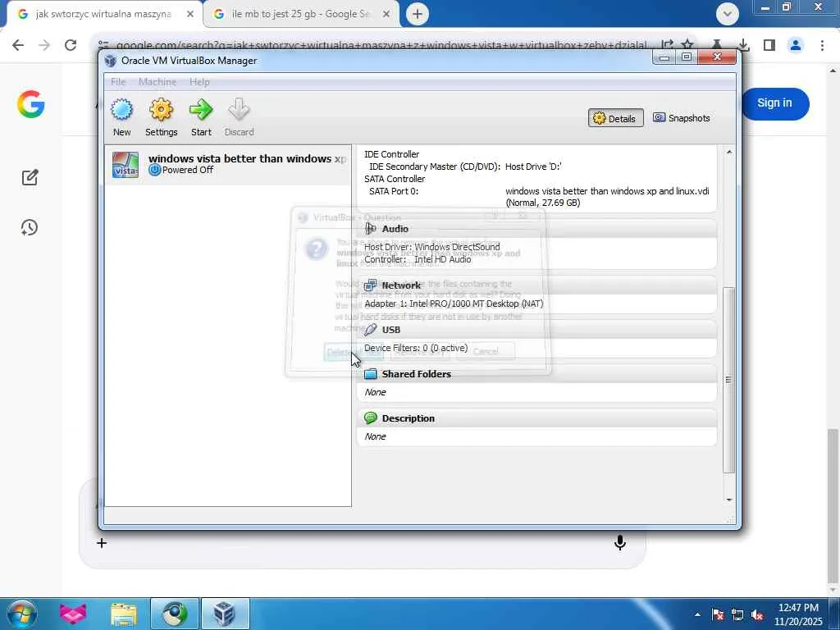Select the Details view button
The width and height of the screenshot is (840, 630).
point(615,118)
